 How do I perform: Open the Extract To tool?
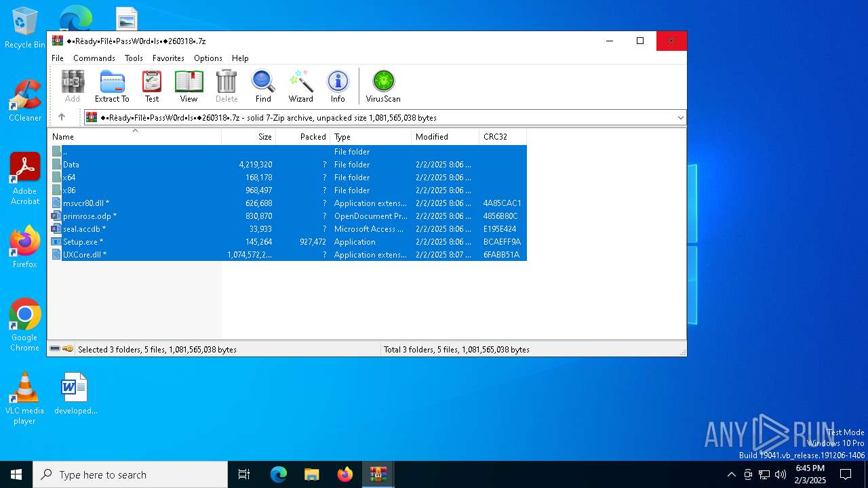[112, 86]
